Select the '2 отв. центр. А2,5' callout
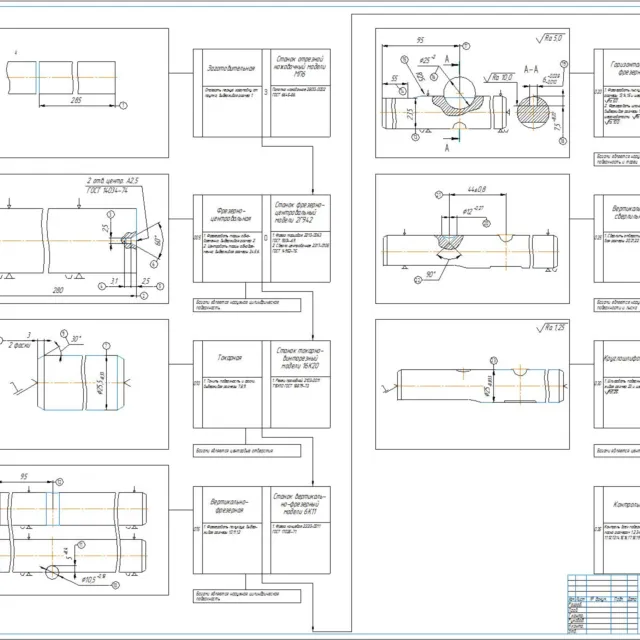This screenshot has height=640, width=640. 113,180
